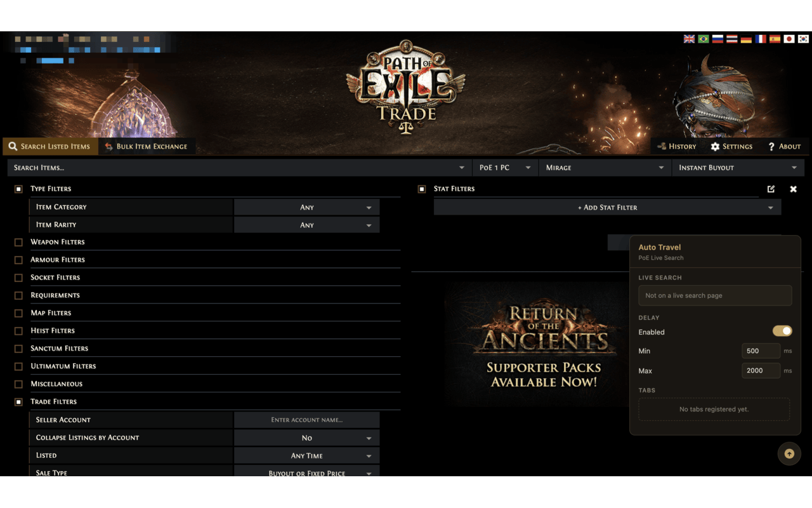812x508 pixels.
Task: Choose the Spanish flag language
Action: tap(775, 39)
